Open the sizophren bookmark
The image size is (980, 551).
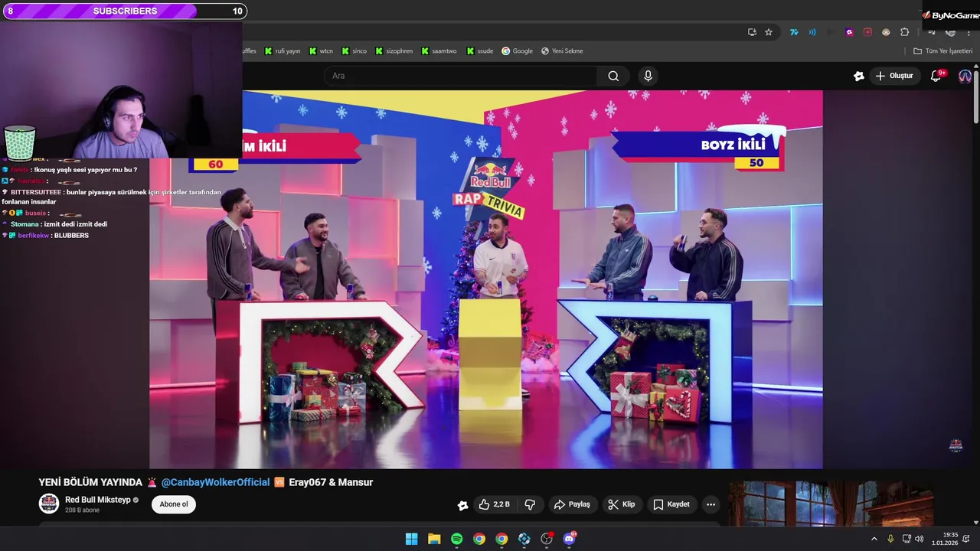(x=394, y=51)
